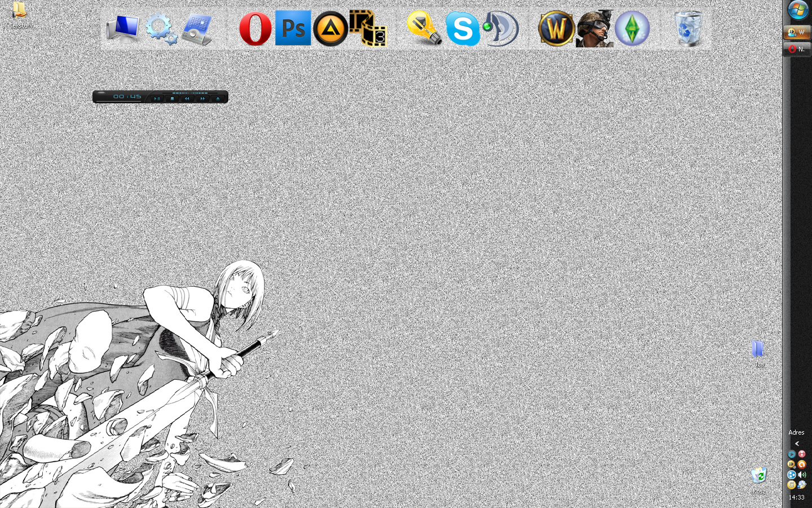The height and width of the screenshot is (508, 812).
Task: Stop playback in the music widget
Action: coord(172,98)
